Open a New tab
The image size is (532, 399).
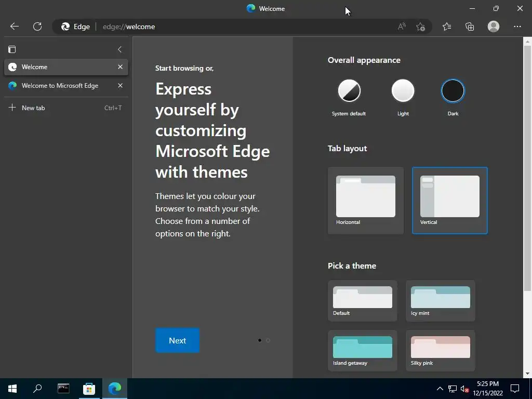pos(66,108)
